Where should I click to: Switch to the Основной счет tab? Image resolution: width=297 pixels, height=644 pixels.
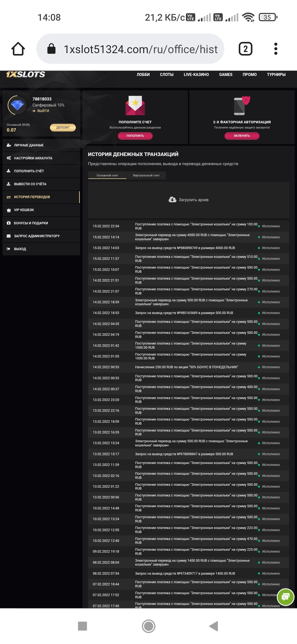point(107,175)
